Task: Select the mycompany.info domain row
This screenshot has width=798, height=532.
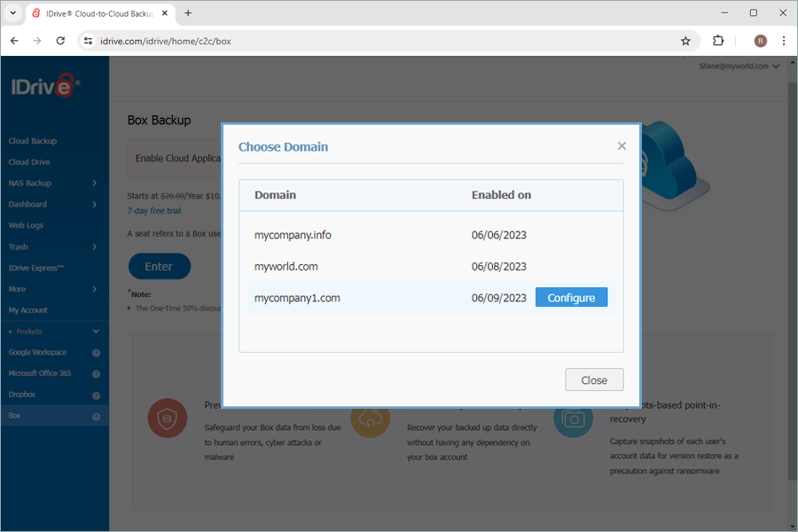Action: [x=431, y=235]
